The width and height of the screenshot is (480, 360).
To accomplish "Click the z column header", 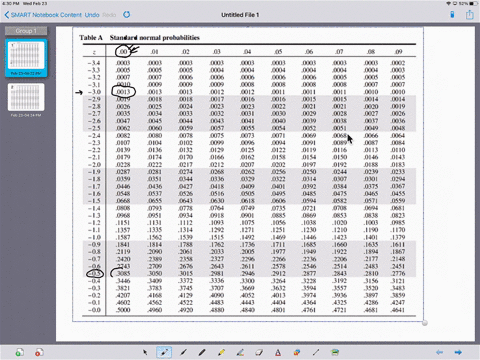I will (94, 52).
